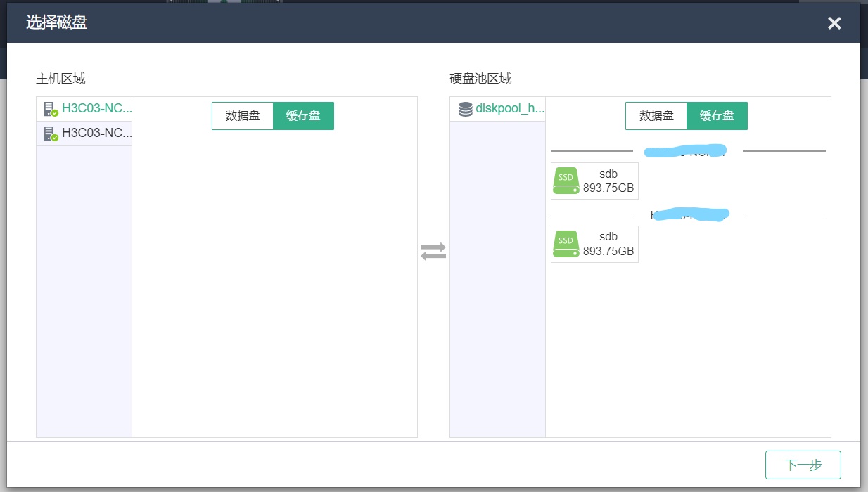Screen dimensions: 868x492
Task: Click the 硬盘池区域 section heading
Action: (480, 79)
